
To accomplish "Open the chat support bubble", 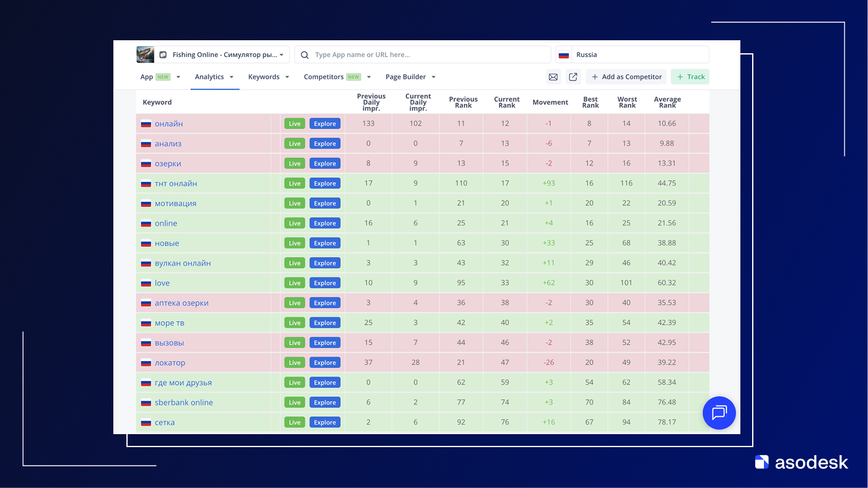I will tap(719, 412).
